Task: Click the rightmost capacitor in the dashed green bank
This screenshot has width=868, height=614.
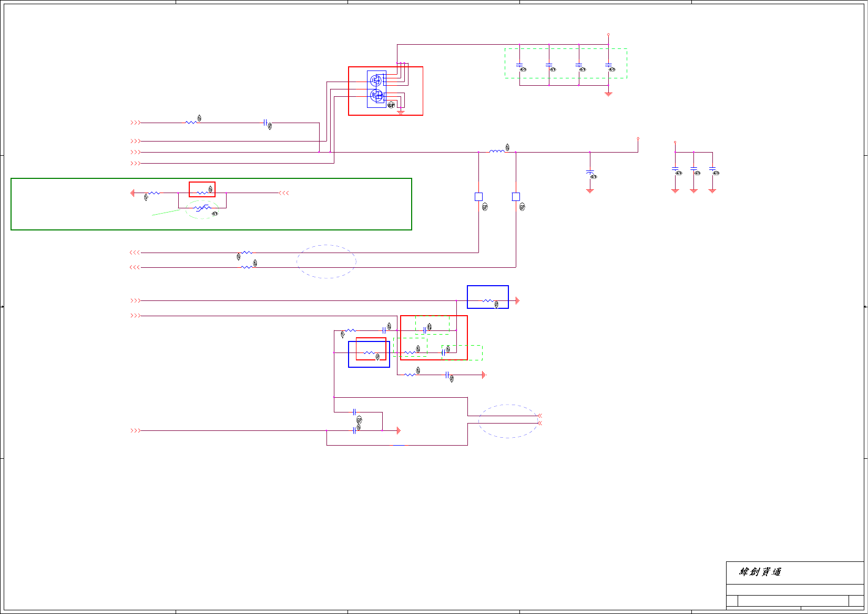Action: 608,66
